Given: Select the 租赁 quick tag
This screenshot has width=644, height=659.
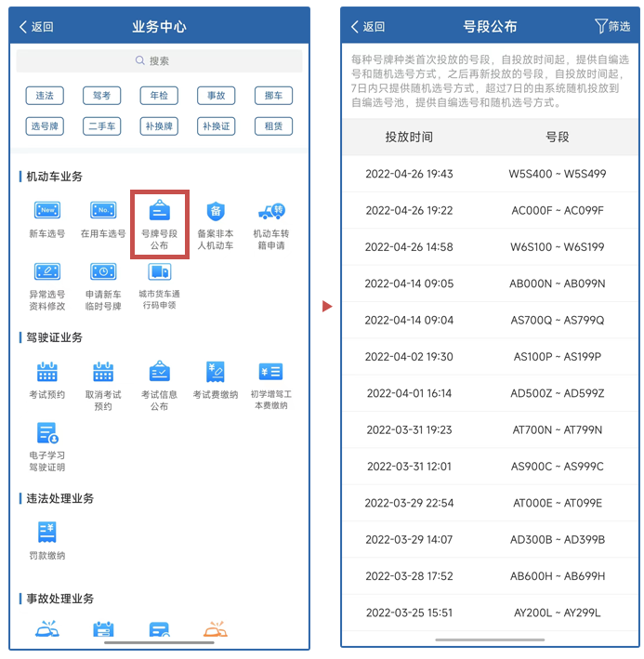Looking at the screenshot, I should point(273,126).
